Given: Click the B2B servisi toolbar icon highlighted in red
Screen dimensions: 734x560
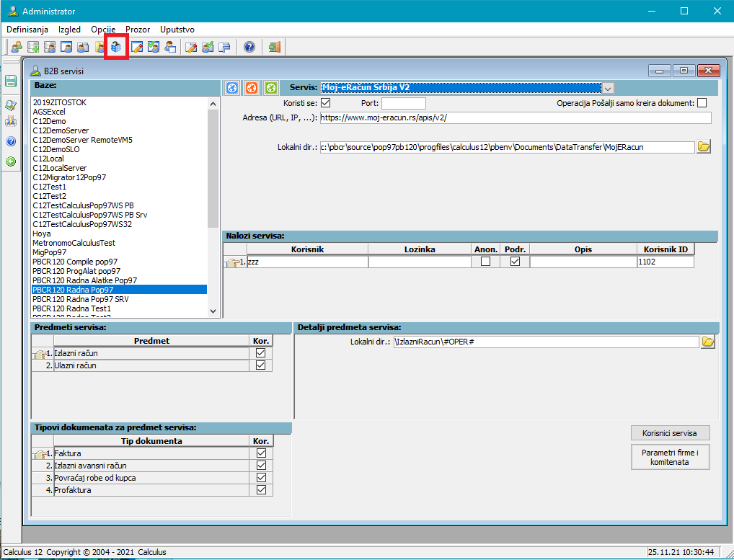Looking at the screenshot, I should (116, 48).
